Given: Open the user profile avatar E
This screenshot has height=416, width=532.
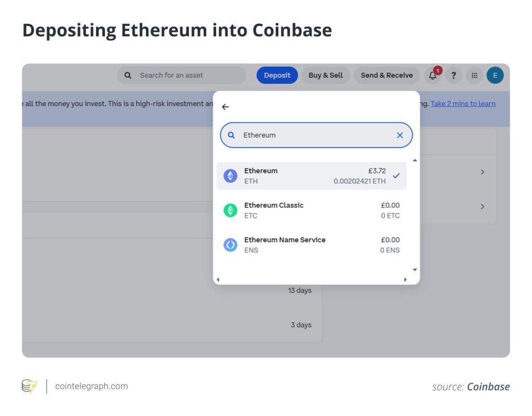Looking at the screenshot, I should pos(495,75).
